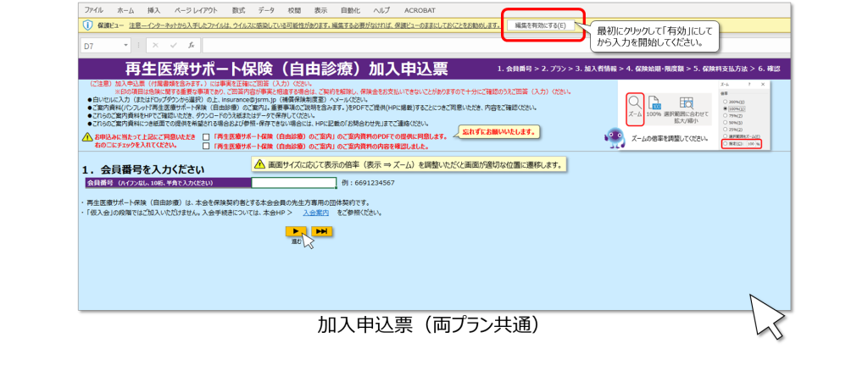868x382 pixels.
Task: Open the 数式 ribbon tab
Action: [238, 10]
